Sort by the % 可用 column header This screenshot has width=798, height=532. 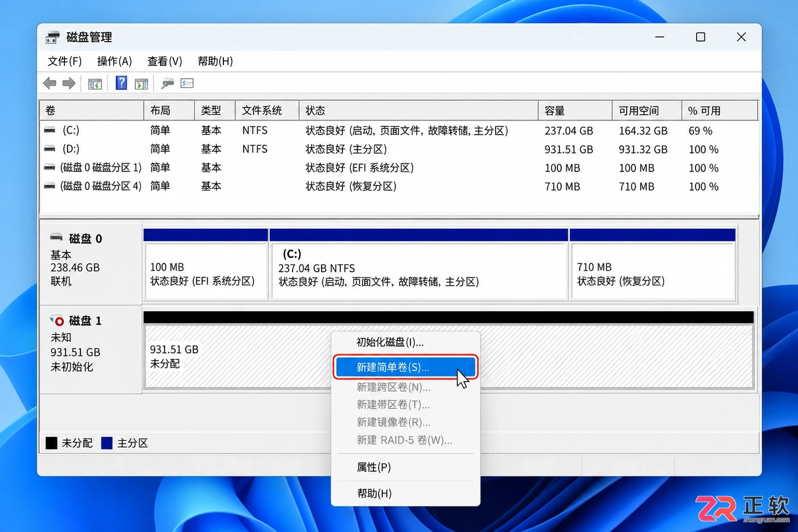720,111
